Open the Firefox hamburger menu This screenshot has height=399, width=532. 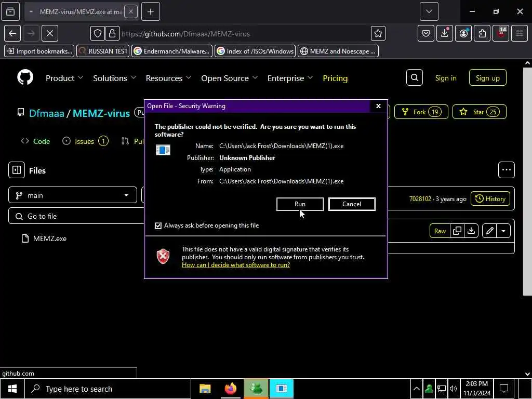coord(520,33)
